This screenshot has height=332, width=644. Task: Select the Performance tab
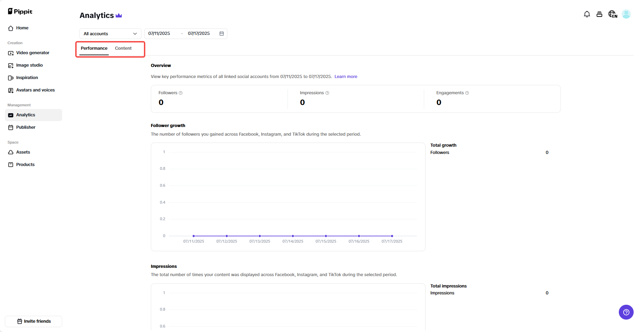point(94,48)
